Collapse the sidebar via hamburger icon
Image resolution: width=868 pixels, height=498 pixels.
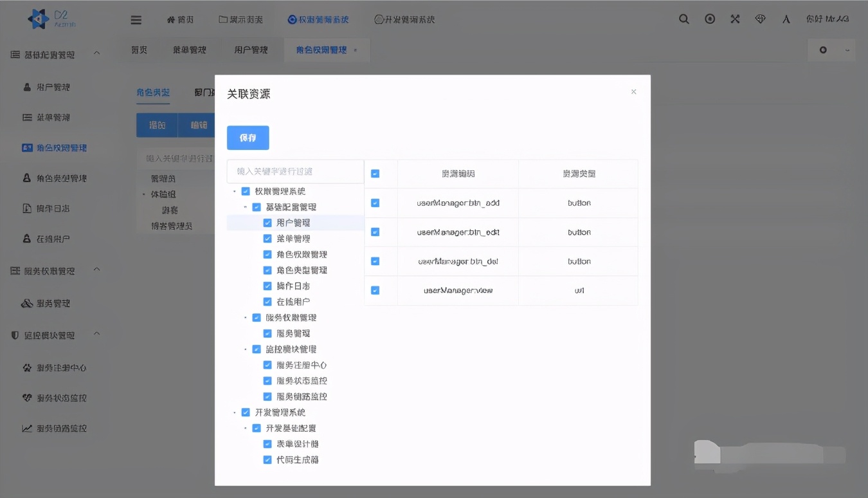136,19
